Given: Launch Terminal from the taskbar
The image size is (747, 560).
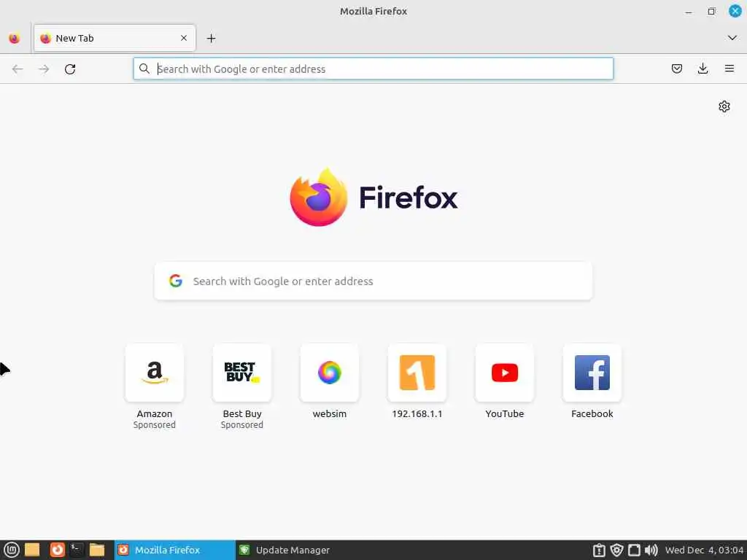Looking at the screenshot, I should pos(76,550).
